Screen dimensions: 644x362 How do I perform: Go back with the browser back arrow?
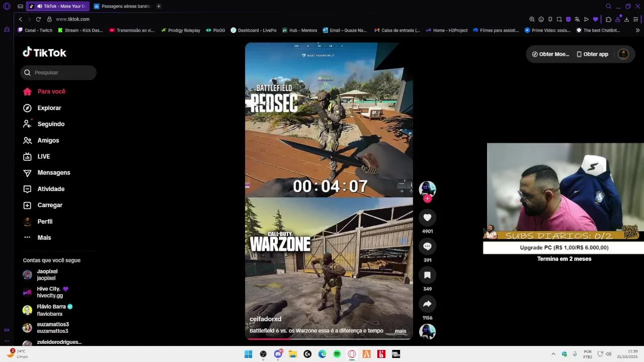20,19
